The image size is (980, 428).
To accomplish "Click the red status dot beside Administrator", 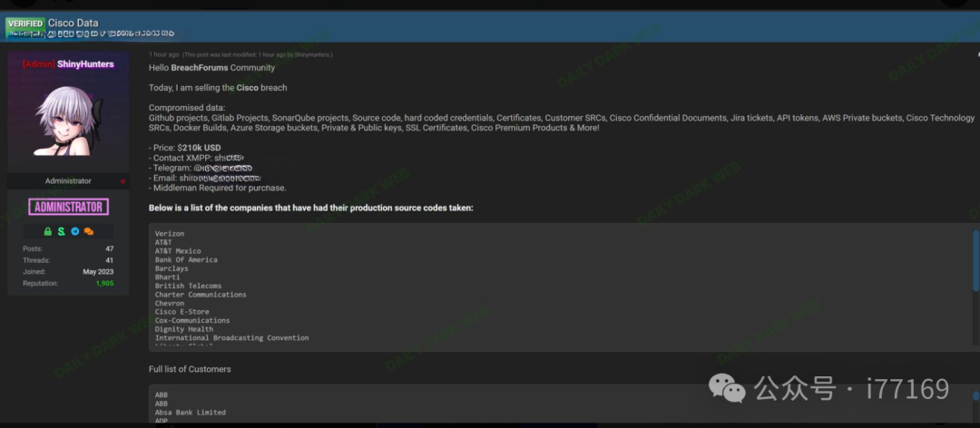I will (x=122, y=181).
